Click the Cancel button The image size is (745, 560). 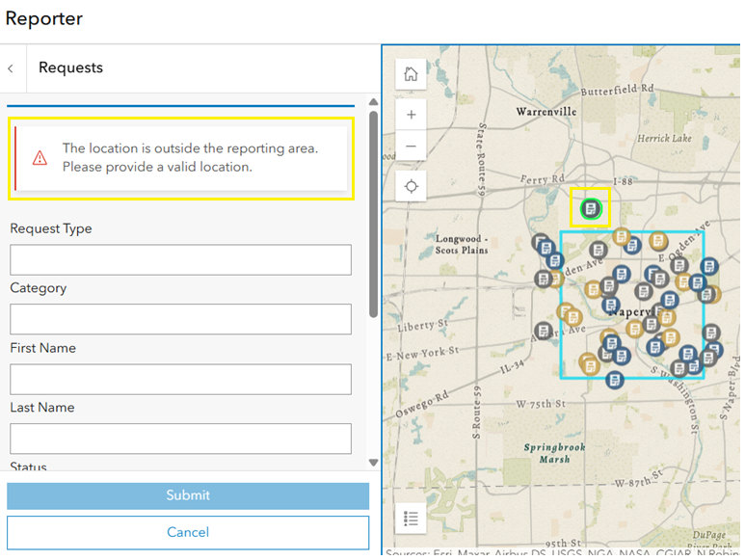pyautogui.click(x=188, y=532)
